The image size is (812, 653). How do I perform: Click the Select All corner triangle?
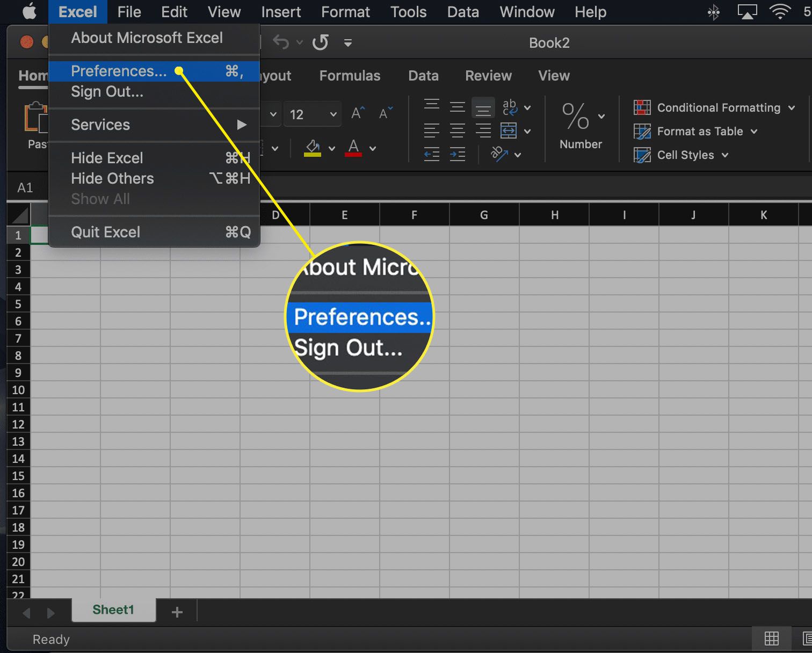(x=20, y=215)
